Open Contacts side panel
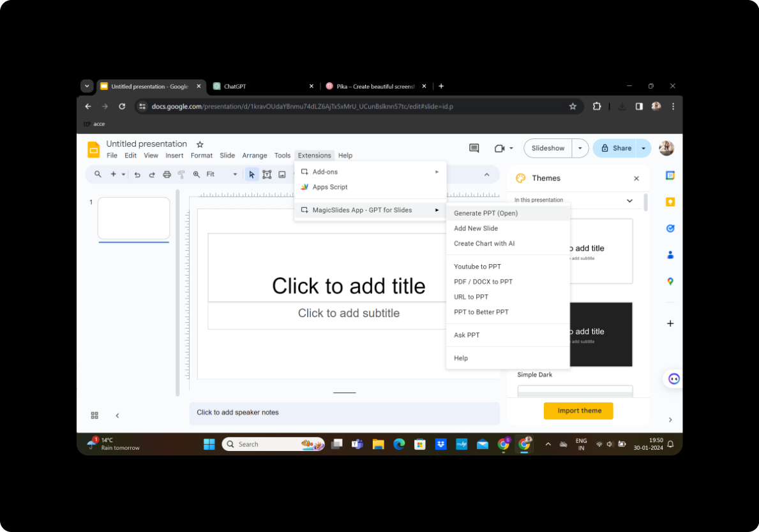Viewport: 759px width, 532px height. [x=670, y=255]
